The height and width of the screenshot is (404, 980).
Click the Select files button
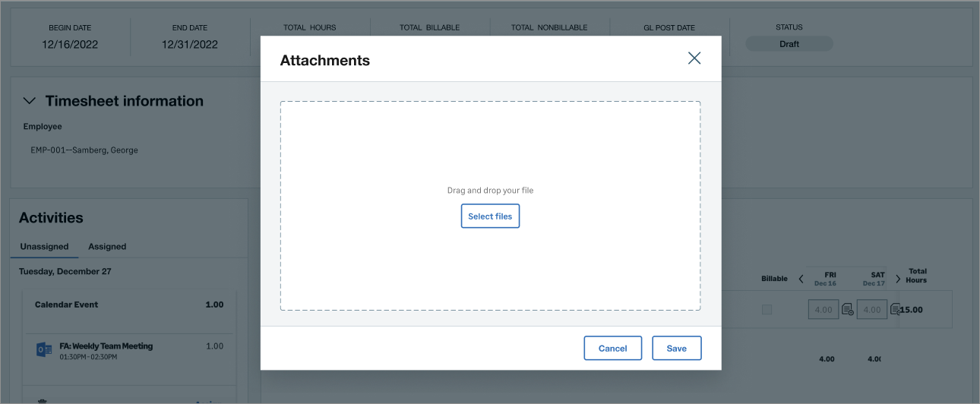[490, 216]
